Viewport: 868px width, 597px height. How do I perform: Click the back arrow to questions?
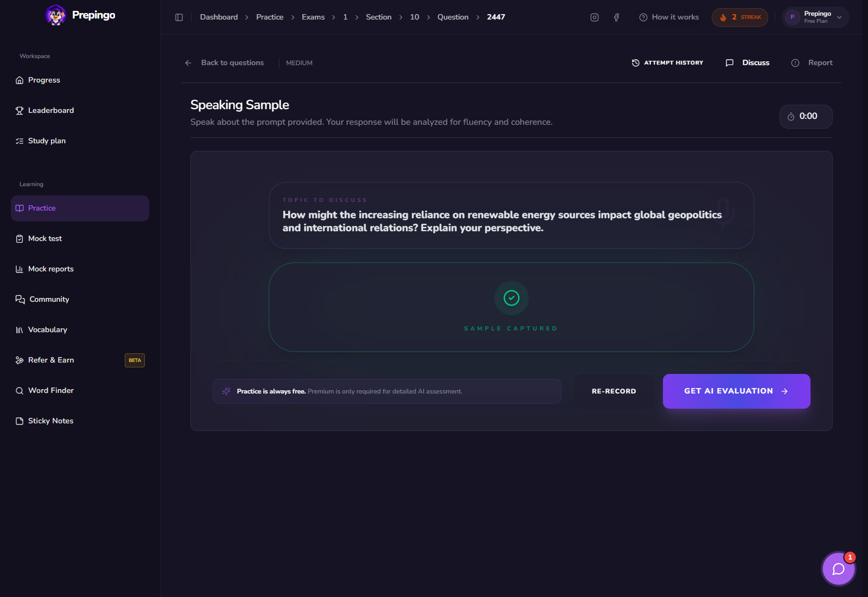188,63
